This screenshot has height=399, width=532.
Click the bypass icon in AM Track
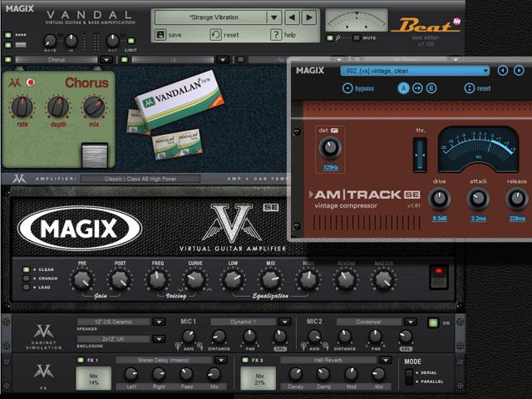[x=347, y=88]
